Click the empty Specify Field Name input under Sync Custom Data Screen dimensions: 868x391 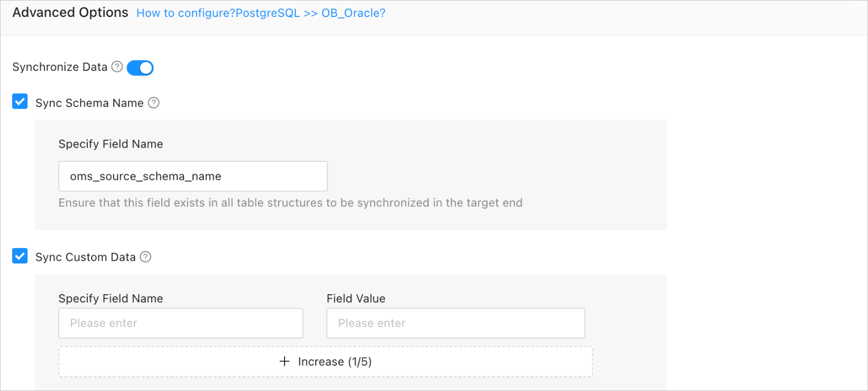[x=180, y=323]
